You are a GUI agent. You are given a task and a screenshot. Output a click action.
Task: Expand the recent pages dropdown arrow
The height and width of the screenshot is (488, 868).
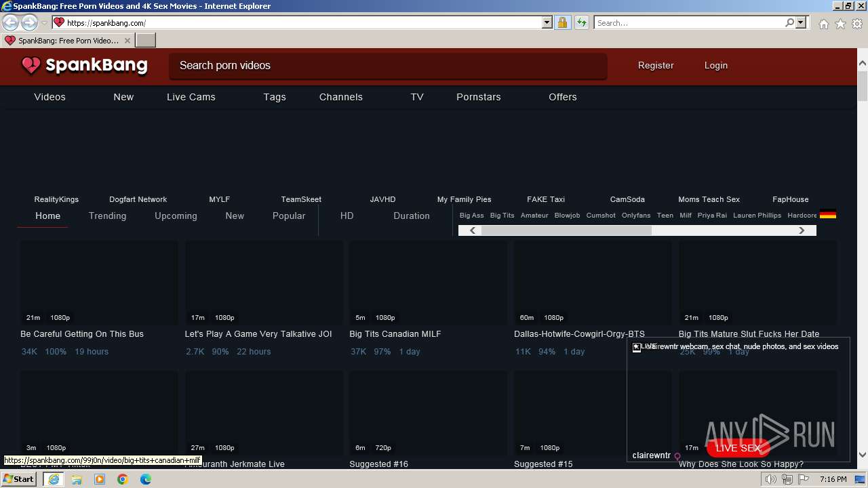coord(44,23)
